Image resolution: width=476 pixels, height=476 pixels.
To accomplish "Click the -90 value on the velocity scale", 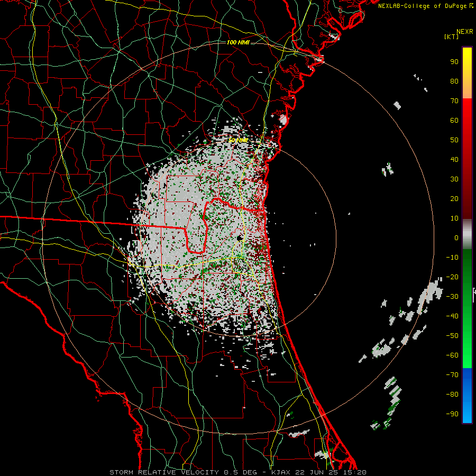I will [x=452, y=414].
